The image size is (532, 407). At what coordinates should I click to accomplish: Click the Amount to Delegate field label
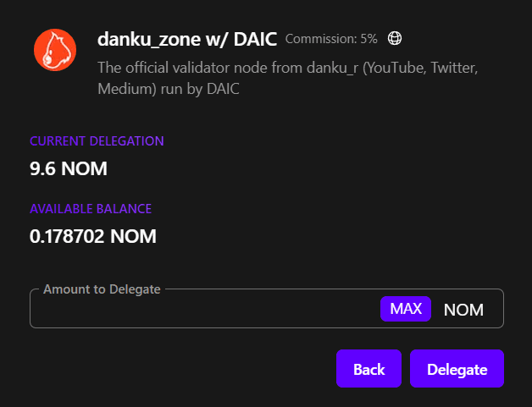click(102, 289)
